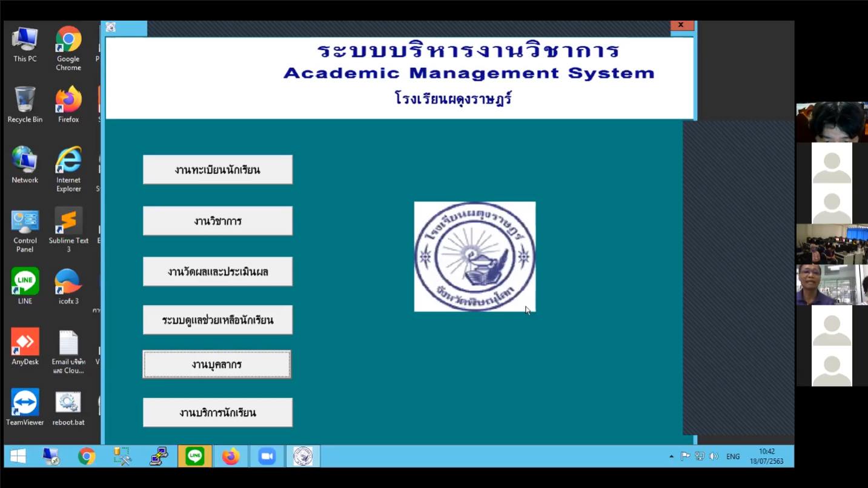
Task: Click the Zoom icon in taskbar
Action: tap(267, 456)
